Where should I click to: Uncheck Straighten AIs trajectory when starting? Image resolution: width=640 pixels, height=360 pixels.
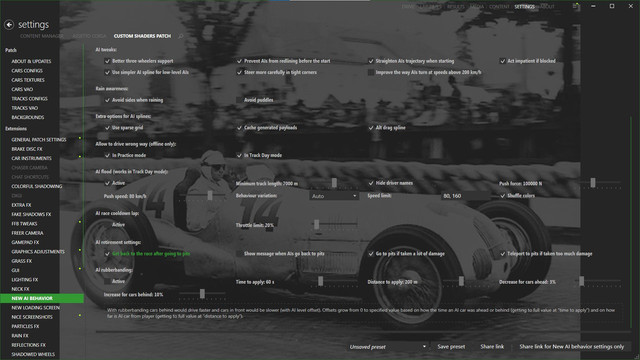click(371, 61)
